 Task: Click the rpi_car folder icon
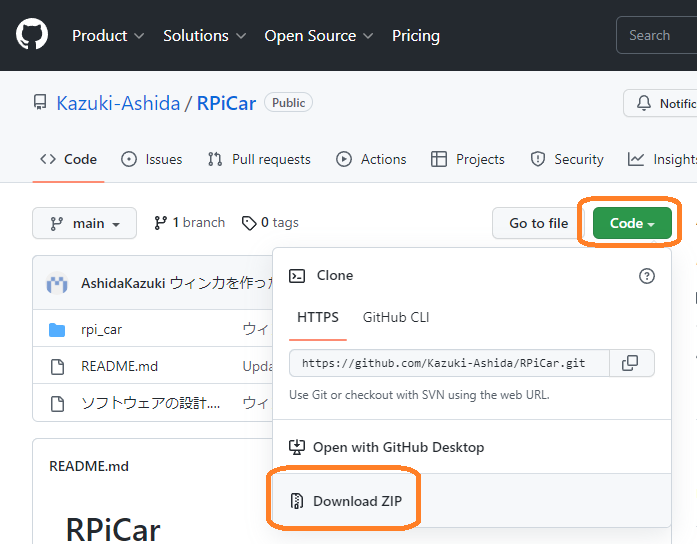pos(57,330)
